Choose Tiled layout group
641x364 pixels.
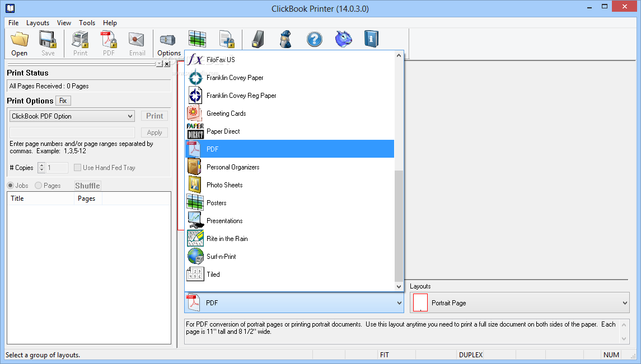(x=289, y=275)
